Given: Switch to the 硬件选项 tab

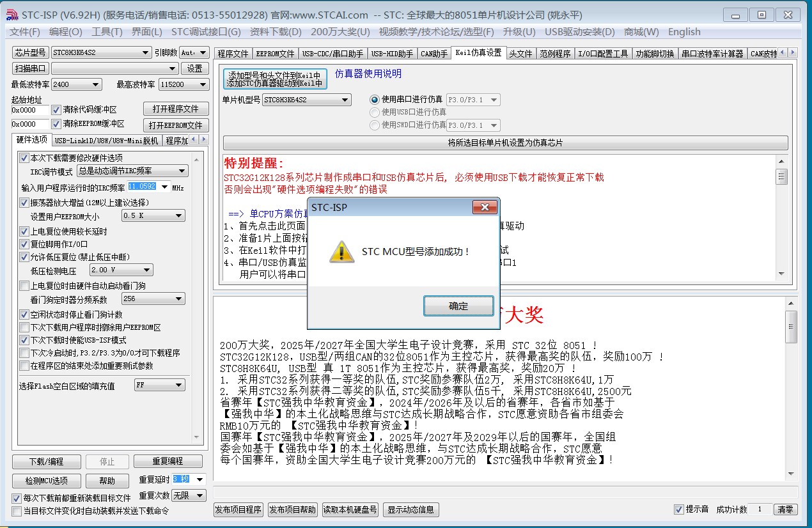Looking at the screenshot, I should (31, 139).
